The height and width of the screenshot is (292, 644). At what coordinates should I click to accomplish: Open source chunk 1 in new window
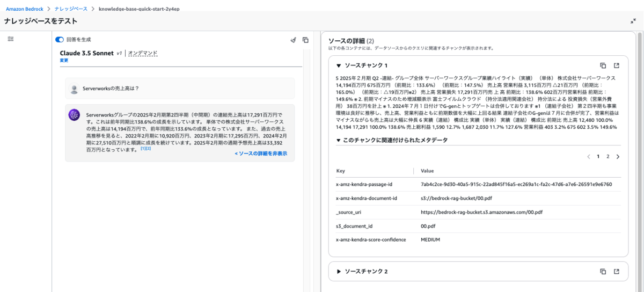pos(617,65)
